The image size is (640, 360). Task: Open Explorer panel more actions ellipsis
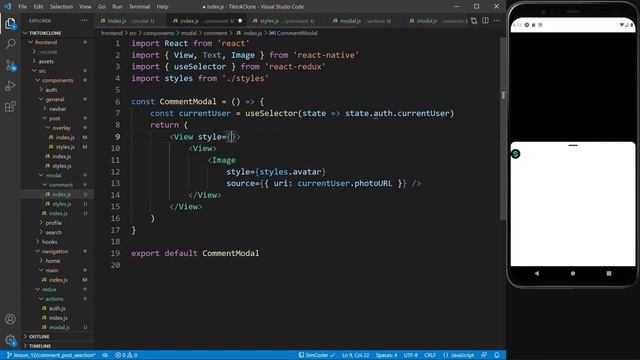click(x=84, y=20)
